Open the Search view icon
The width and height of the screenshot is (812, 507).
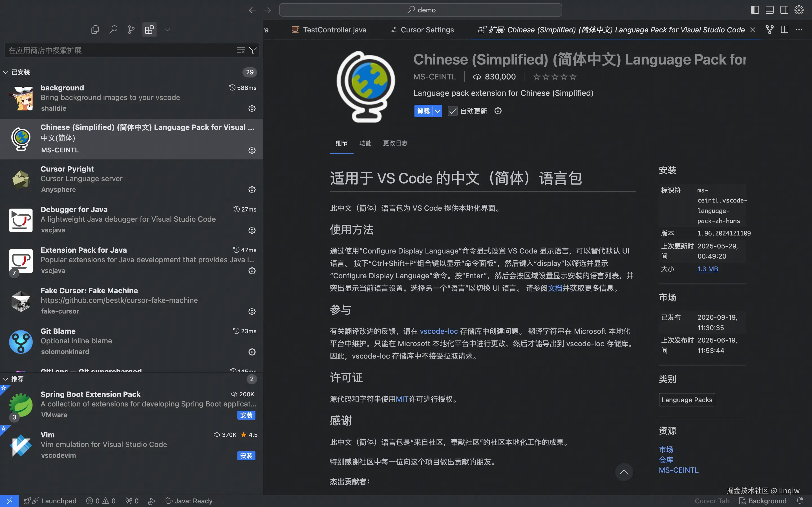[113, 30]
